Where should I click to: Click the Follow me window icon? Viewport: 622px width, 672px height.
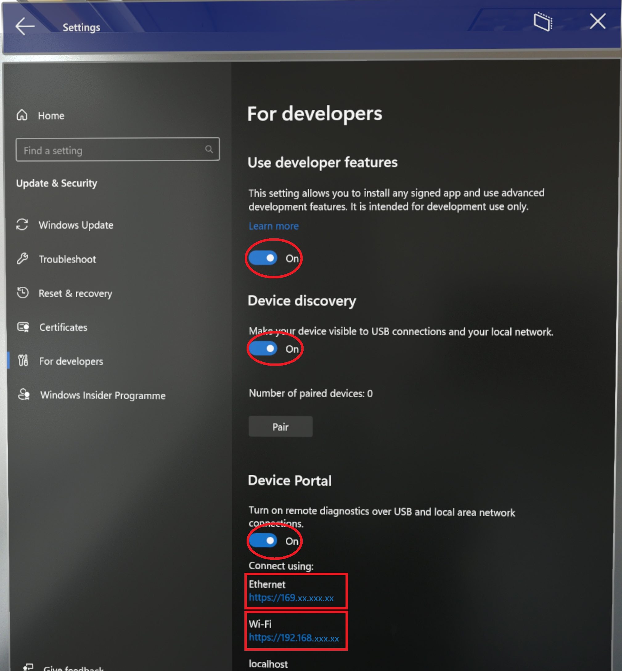coord(542,22)
